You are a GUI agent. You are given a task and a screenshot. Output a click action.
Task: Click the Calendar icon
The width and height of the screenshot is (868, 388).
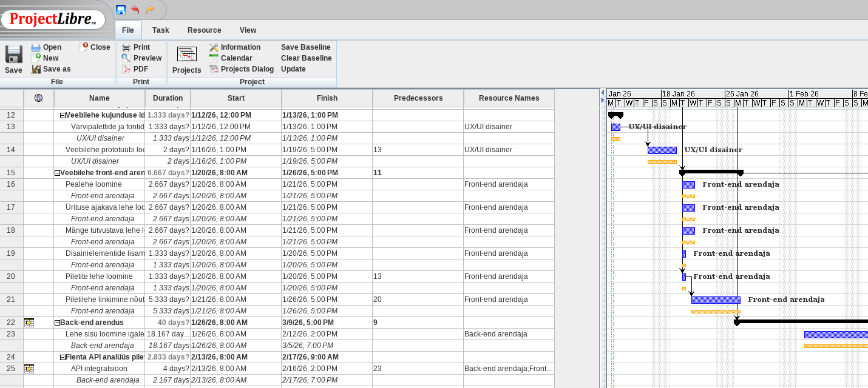click(214, 58)
